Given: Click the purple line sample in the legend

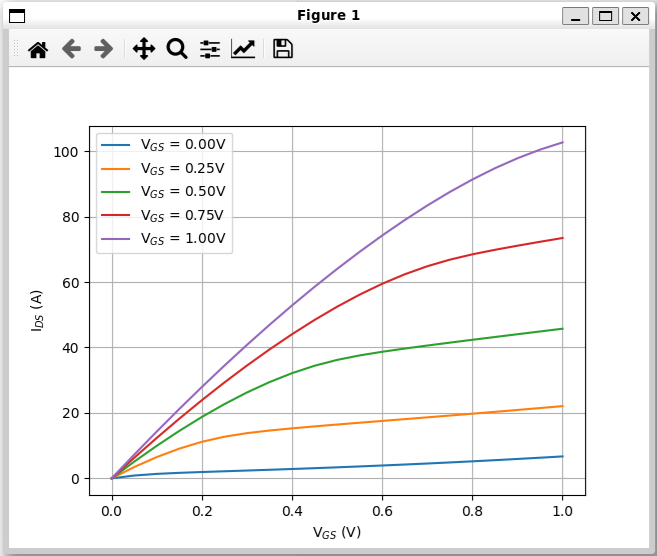Looking at the screenshot, I should point(116,239).
